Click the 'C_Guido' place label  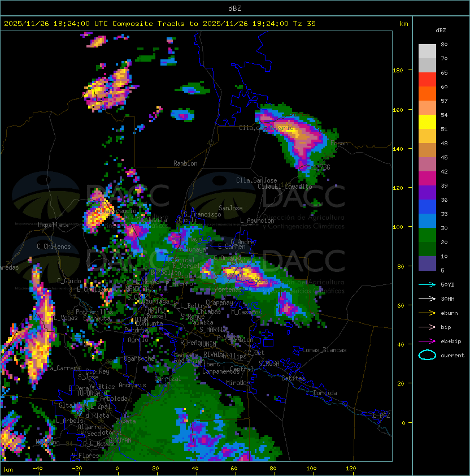pyautogui.click(x=69, y=281)
